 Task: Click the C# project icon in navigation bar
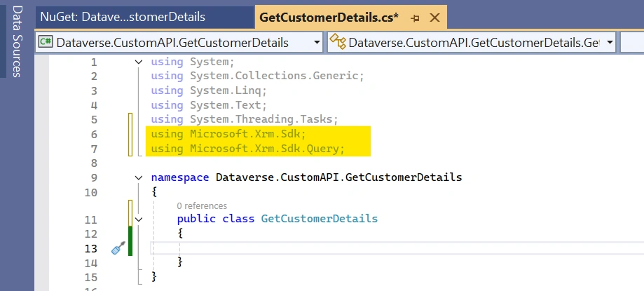[x=46, y=42]
